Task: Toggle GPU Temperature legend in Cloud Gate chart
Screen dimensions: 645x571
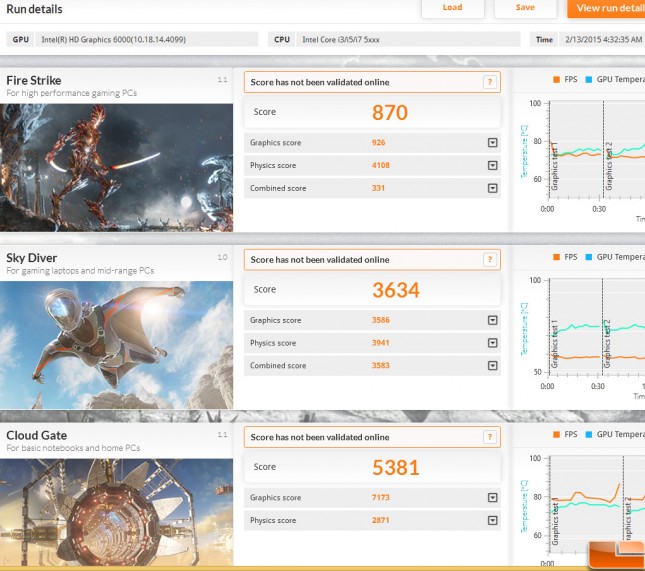Action: tap(615, 434)
